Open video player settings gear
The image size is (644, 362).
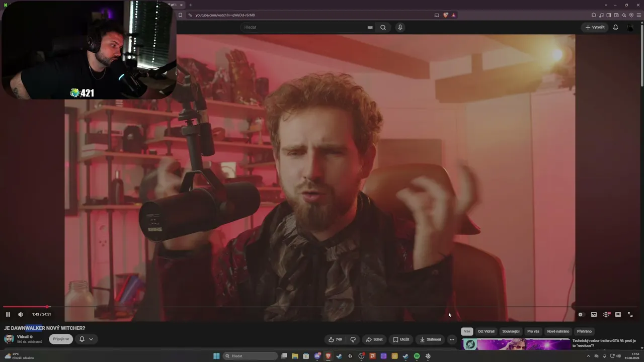coord(606,314)
